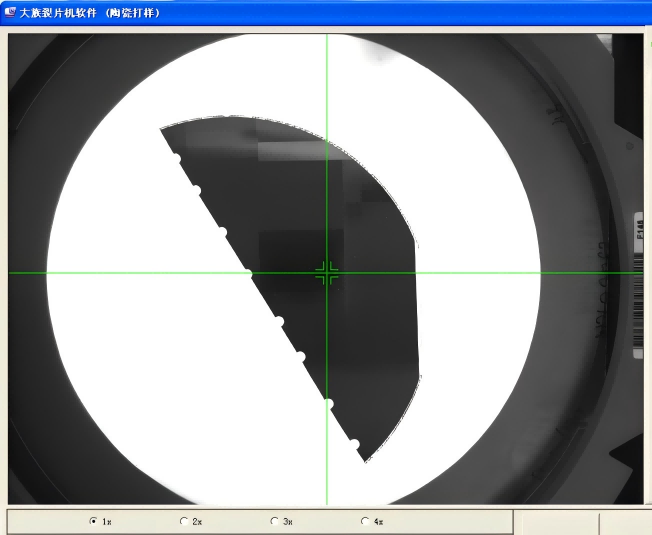
Task: Click the white dot where horizontal line meets wafer edge
Action: click(249, 272)
